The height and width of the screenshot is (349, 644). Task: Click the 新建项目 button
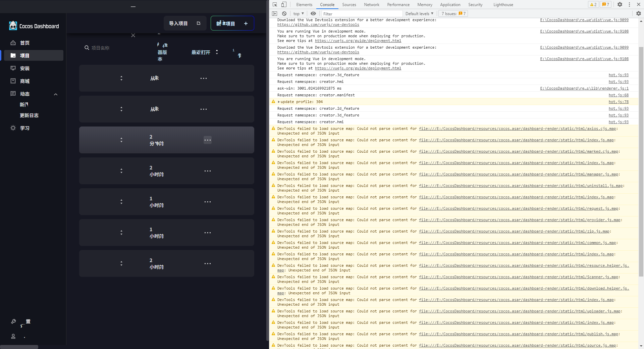pyautogui.click(x=232, y=23)
